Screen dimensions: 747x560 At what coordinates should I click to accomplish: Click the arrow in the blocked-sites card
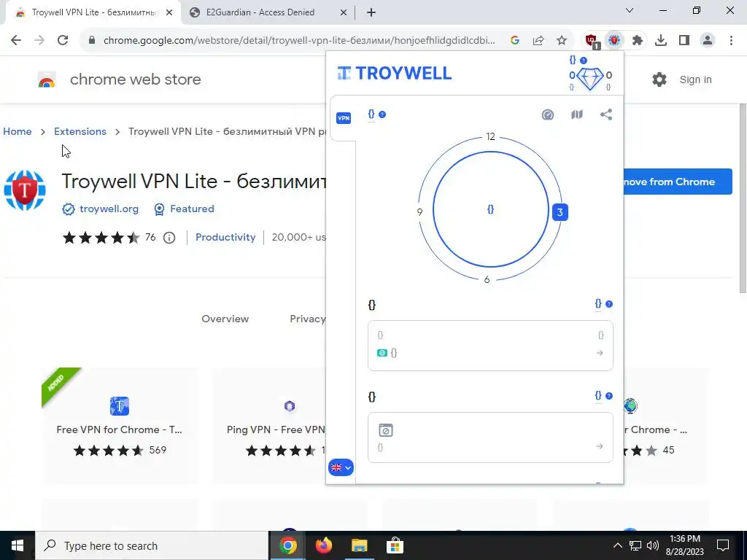pyautogui.click(x=600, y=446)
